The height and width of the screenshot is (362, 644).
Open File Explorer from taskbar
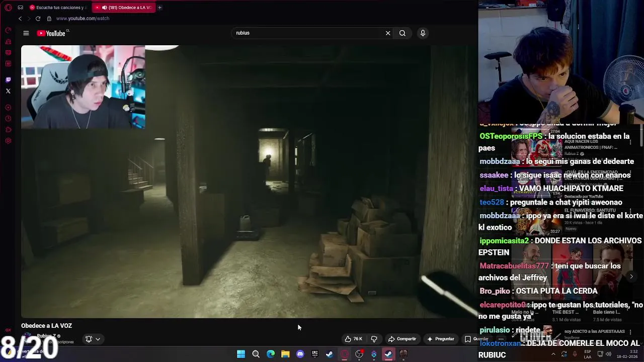285,354
